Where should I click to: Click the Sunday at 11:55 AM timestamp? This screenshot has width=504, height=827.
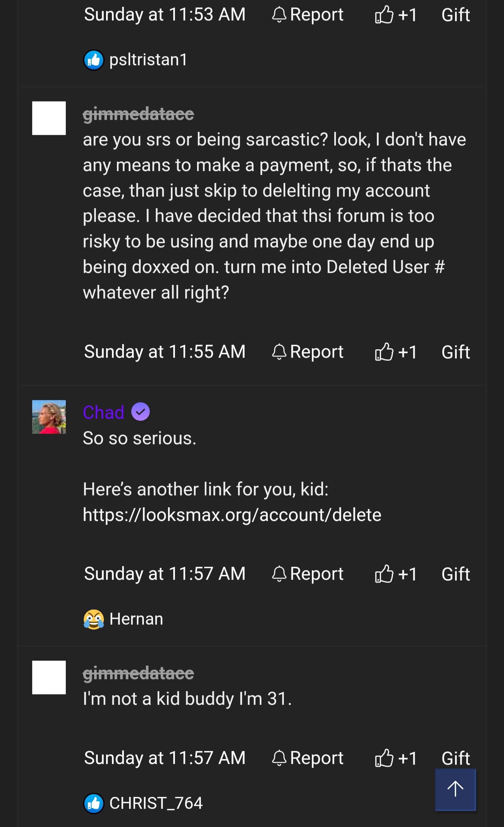coord(165,352)
